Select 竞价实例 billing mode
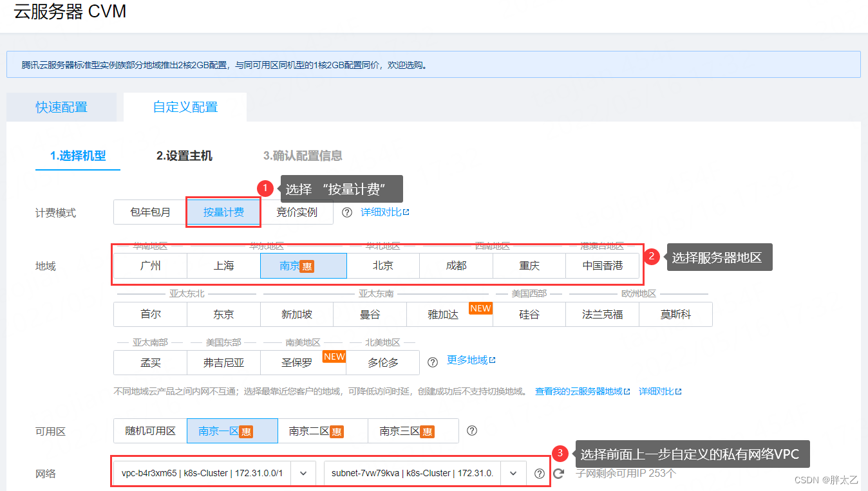This screenshot has height=491, width=868. tap(298, 212)
